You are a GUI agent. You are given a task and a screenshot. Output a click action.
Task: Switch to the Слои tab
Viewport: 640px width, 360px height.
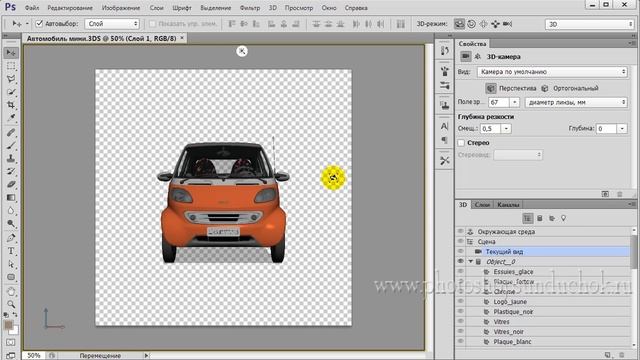click(482, 204)
